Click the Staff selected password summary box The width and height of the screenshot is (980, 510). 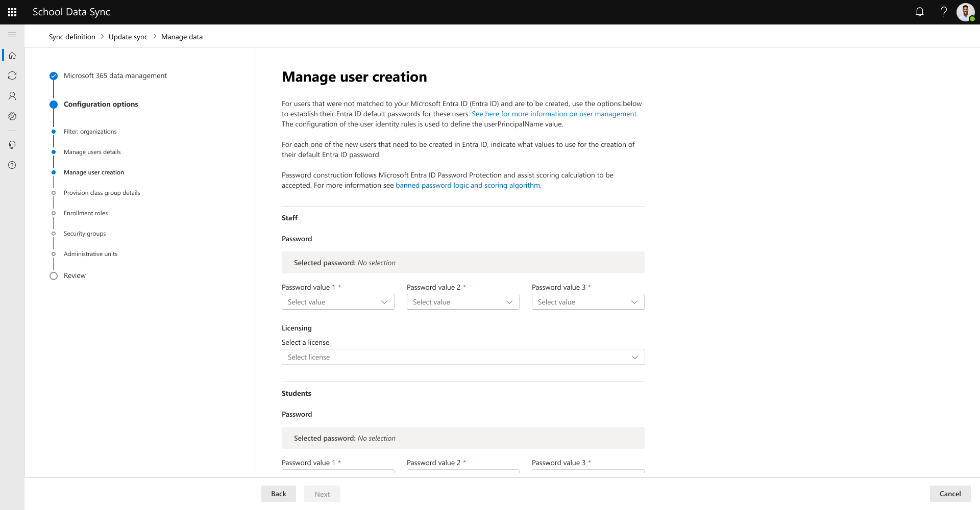click(463, 263)
